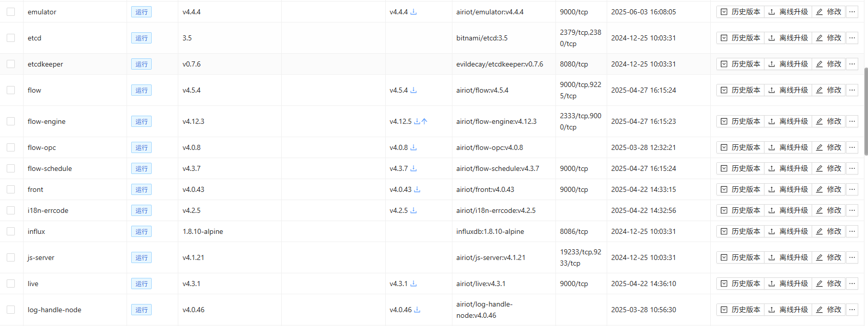
Task: View 历史版本 for the flow service
Action: click(x=740, y=90)
